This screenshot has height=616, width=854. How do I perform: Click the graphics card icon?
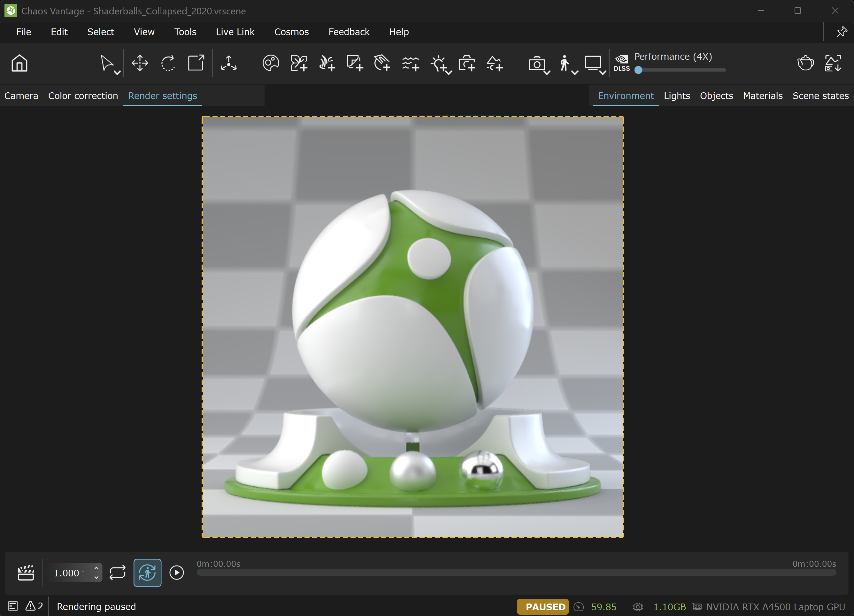click(697, 607)
